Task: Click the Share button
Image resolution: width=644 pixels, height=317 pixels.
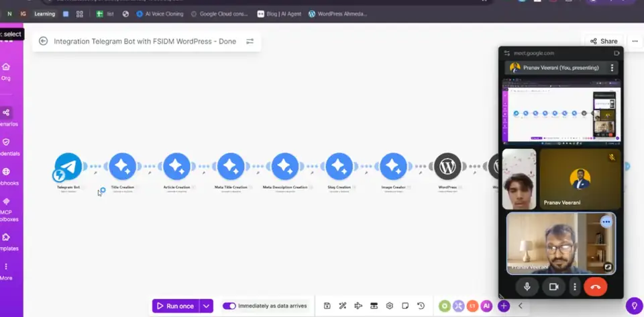Action: (604, 41)
